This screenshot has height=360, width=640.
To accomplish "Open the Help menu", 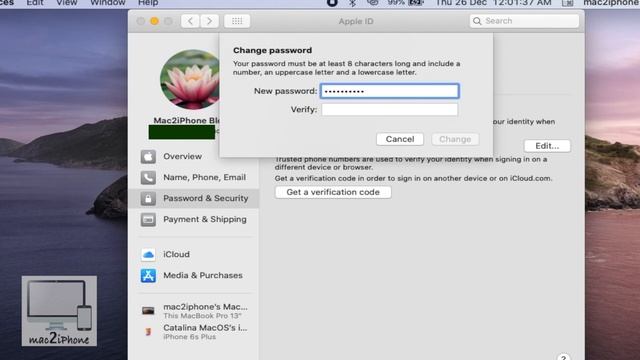I will (148, 3).
